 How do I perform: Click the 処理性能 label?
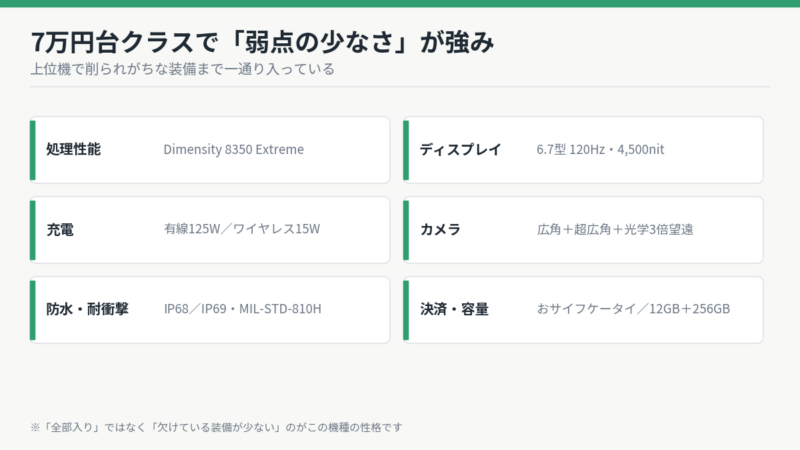(x=73, y=149)
